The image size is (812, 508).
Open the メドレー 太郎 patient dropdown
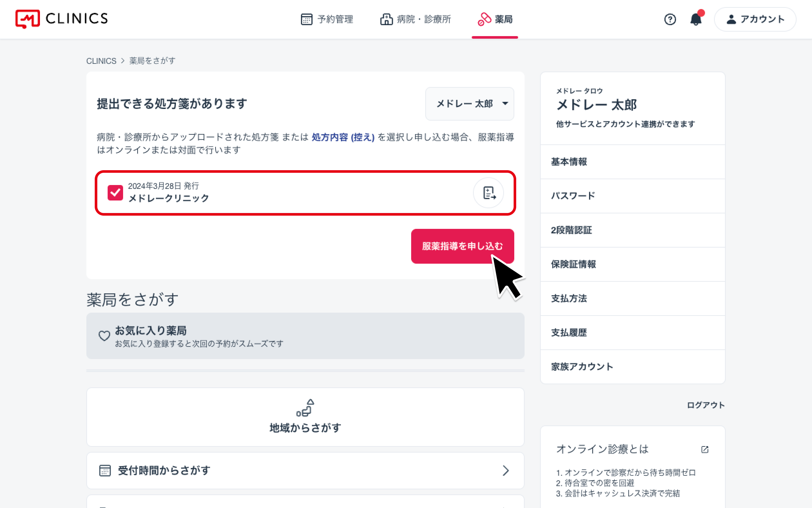(x=469, y=104)
